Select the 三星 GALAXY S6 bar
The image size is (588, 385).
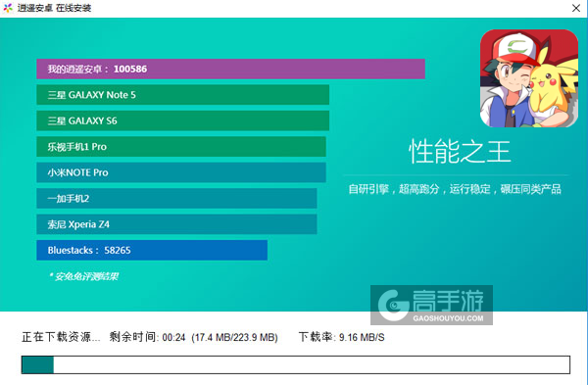click(183, 120)
